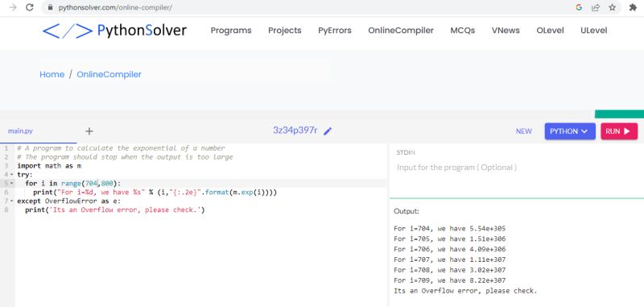Open the Google icon in the address bar

click(579, 7)
